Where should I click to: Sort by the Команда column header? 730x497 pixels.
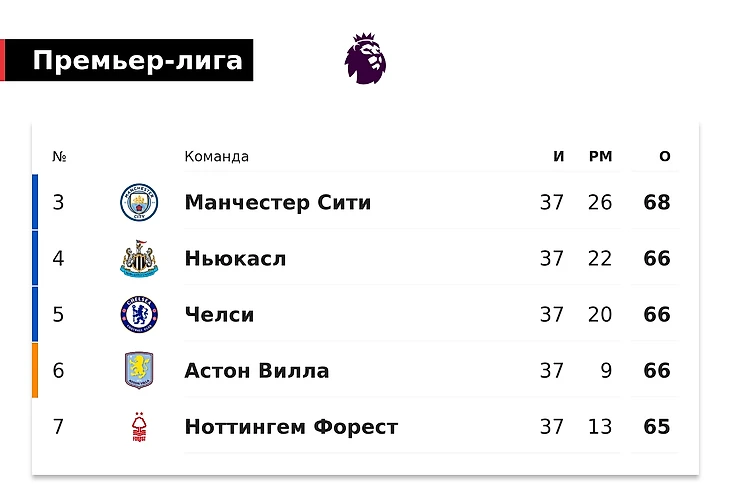216,156
